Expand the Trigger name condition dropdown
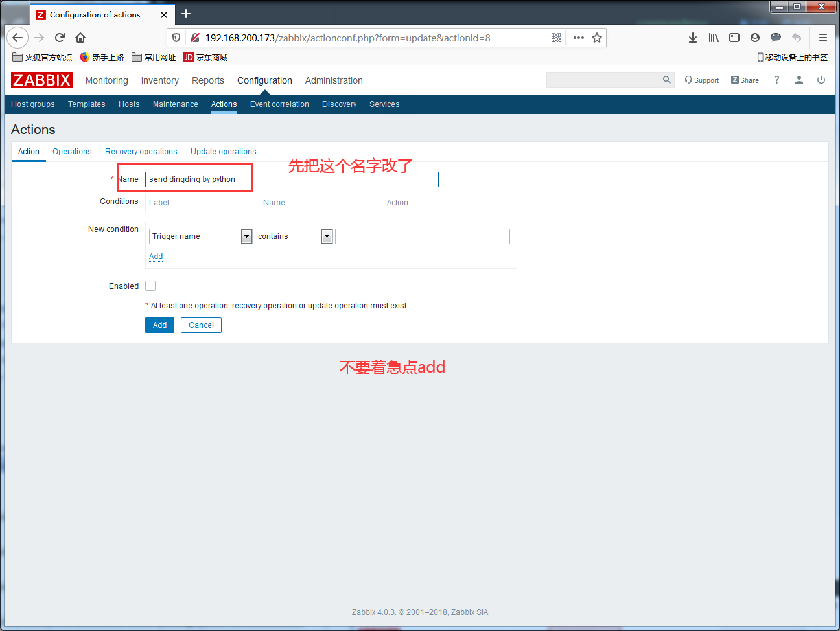The image size is (840, 631). pos(246,236)
